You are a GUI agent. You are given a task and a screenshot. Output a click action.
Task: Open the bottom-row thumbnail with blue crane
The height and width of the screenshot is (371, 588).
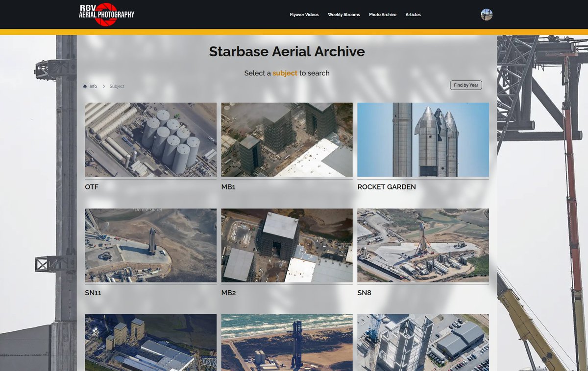pos(423,343)
